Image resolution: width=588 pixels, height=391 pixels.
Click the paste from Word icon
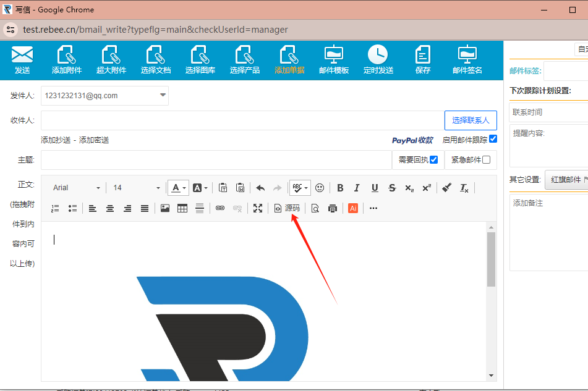(241, 188)
